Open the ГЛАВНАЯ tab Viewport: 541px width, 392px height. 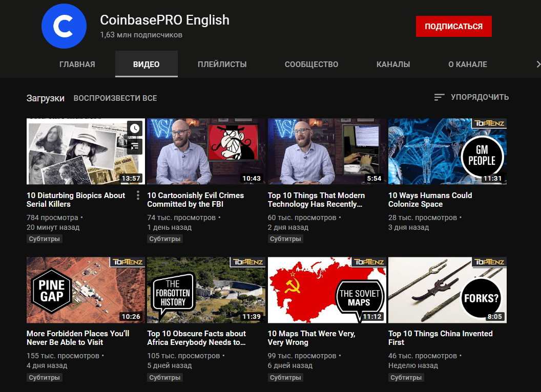77,64
